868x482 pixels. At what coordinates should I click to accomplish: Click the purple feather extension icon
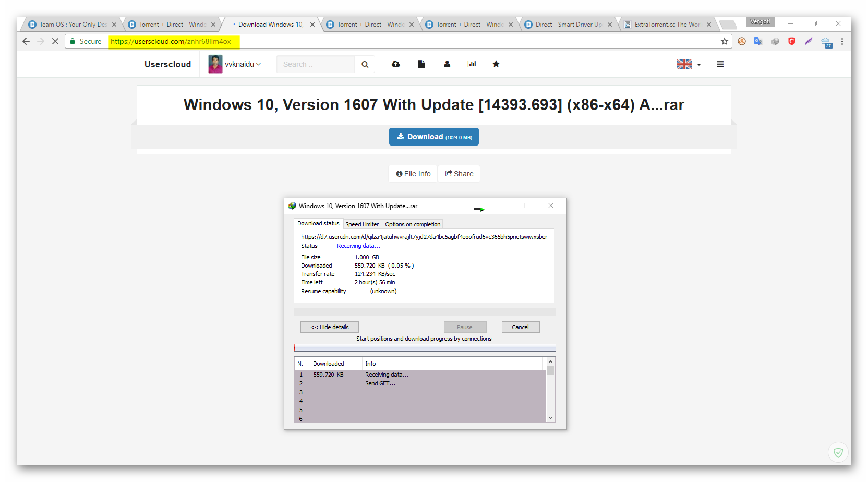click(809, 41)
